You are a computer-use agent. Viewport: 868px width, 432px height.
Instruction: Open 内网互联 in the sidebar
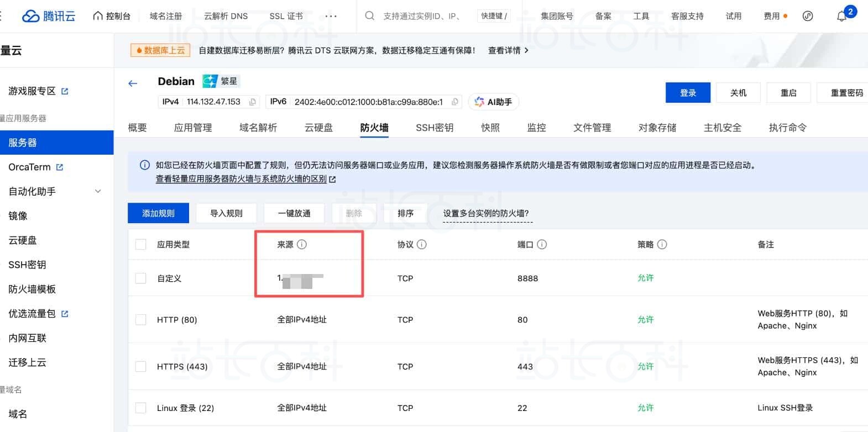click(x=27, y=338)
